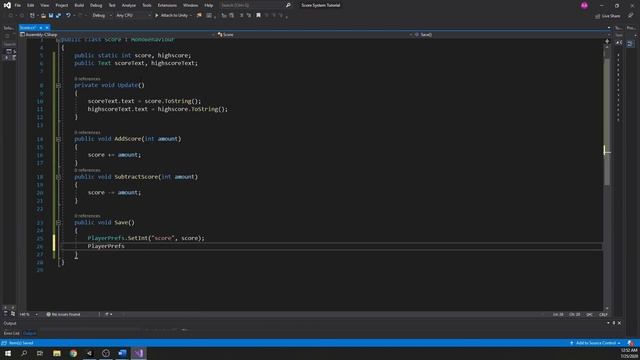Open the Windows Start menu
The height and width of the screenshot is (360, 640).
tap(8, 353)
